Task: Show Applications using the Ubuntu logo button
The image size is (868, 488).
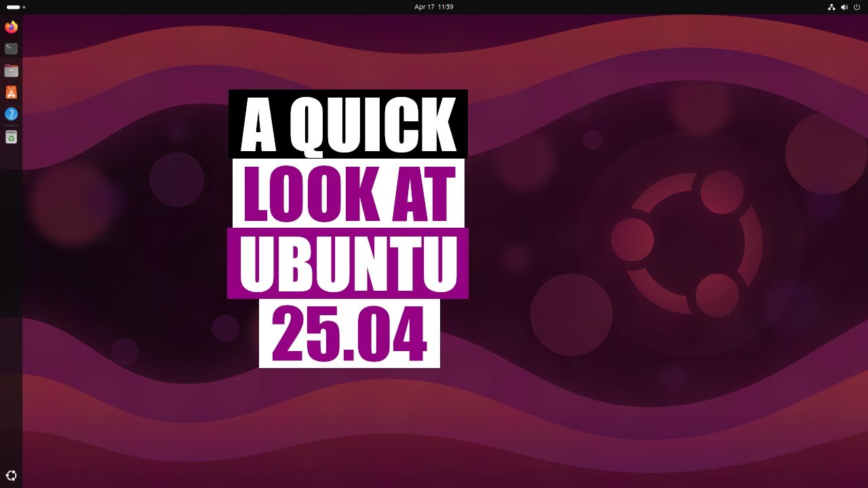Action: point(11,476)
